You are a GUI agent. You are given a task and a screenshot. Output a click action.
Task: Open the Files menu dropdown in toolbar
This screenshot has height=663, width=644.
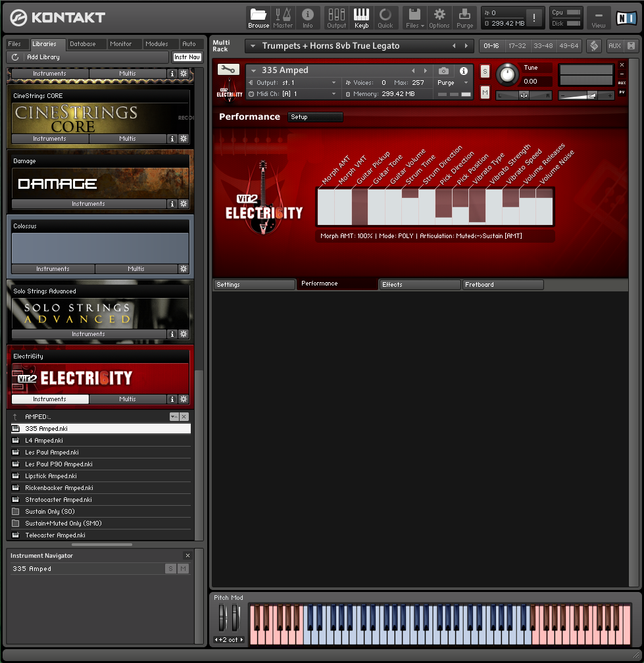tap(415, 18)
